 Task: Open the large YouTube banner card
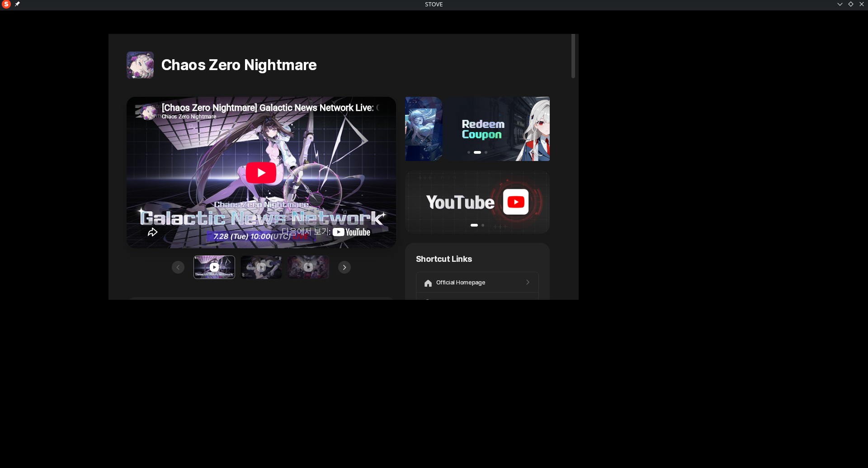coord(477,202)
